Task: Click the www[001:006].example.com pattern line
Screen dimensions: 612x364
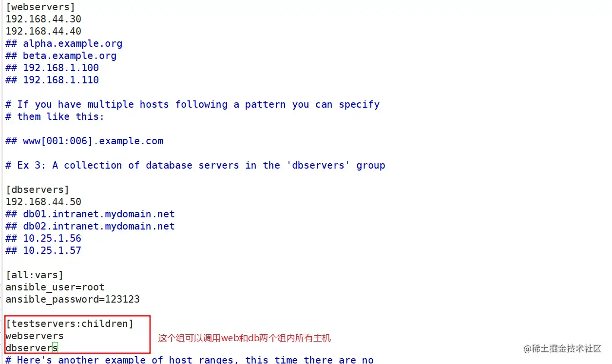Action: pyautogui.click(x=84, y=141)
